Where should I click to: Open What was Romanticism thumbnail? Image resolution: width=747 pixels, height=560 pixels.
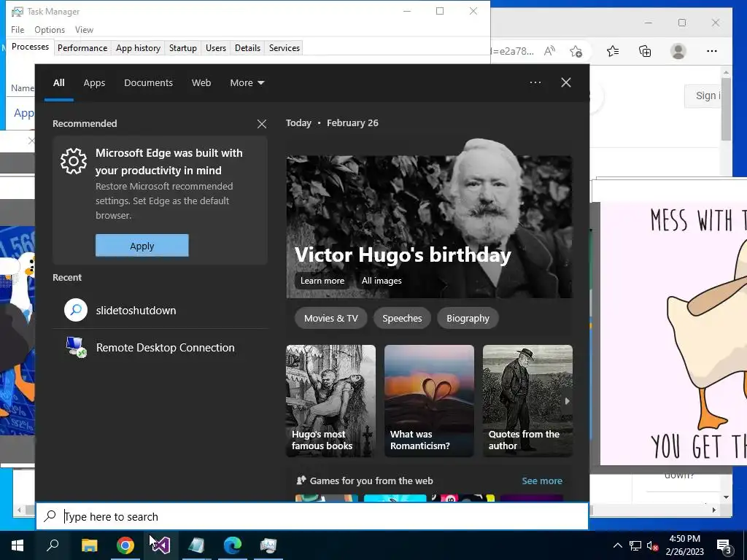point(429,401)
